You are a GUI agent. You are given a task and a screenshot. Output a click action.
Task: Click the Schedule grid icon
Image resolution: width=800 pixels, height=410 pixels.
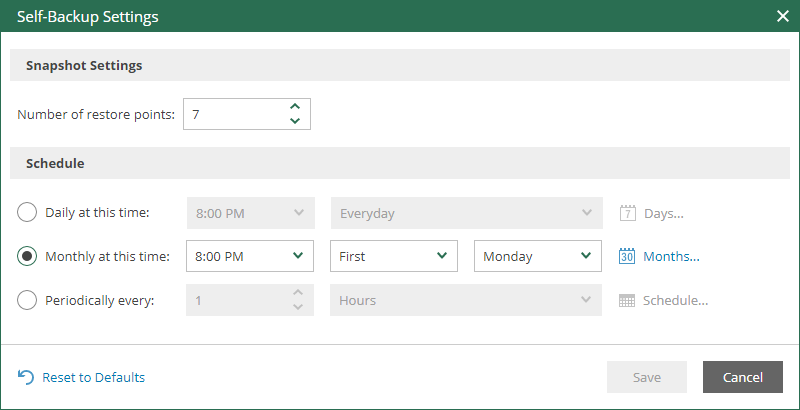(x=628, y=300)
